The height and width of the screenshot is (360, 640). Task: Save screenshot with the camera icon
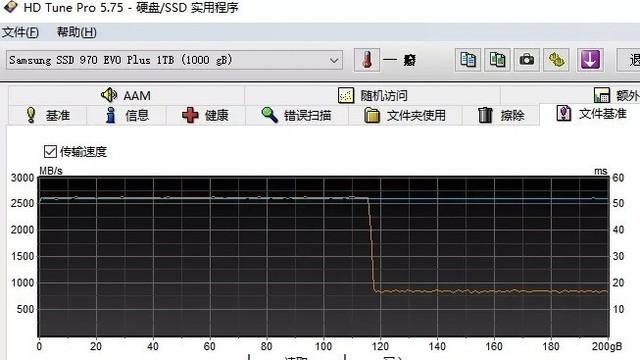point(527,60)
